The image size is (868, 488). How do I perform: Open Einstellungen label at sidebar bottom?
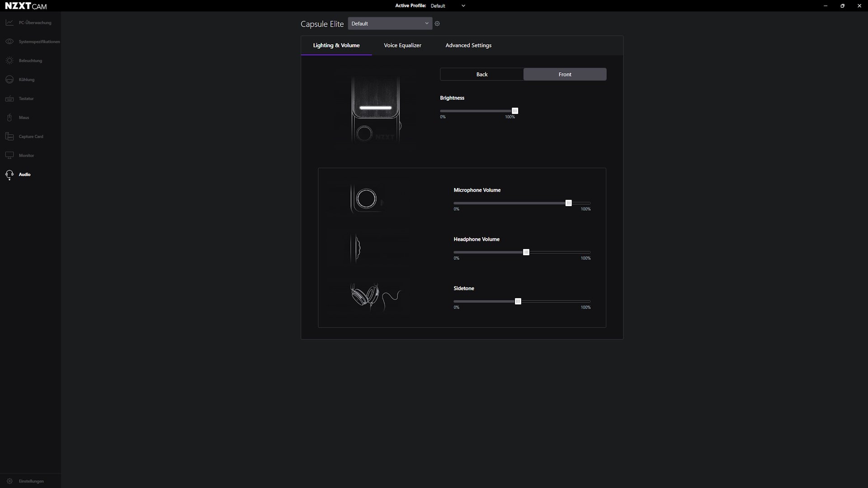31,481
